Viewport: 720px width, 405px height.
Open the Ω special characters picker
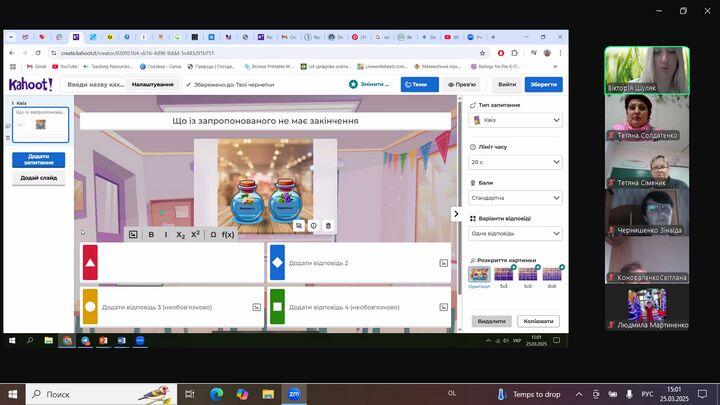pyautogui.click(x=213, y=235)
